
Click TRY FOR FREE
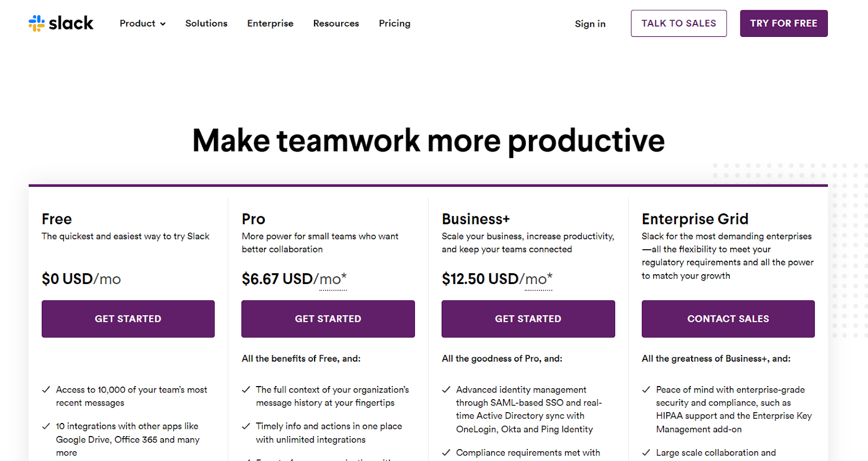coord(783,23)
